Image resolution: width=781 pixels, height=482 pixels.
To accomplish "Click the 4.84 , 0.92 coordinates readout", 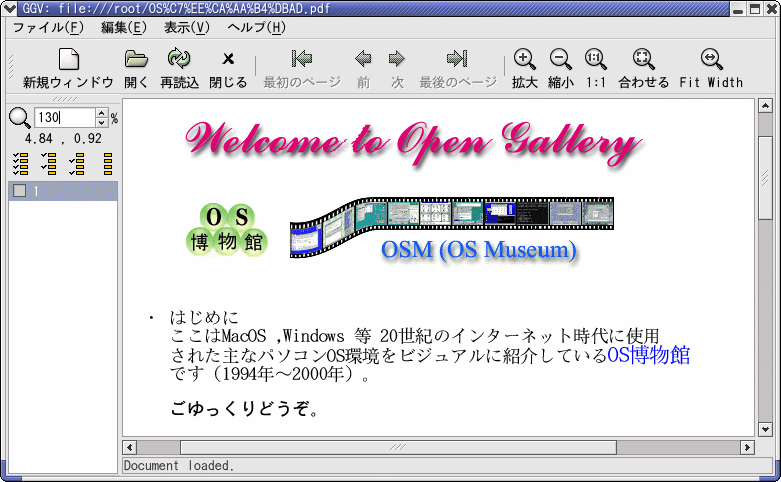I will (x=63, y=139).
